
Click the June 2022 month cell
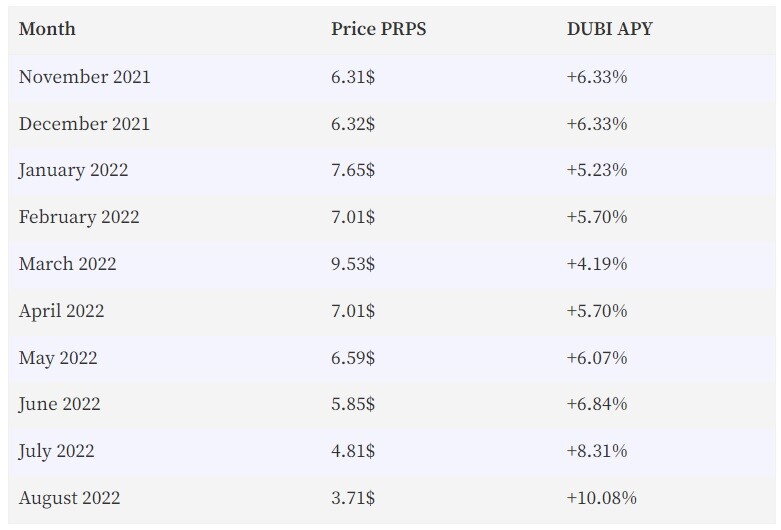click(59, 404)
